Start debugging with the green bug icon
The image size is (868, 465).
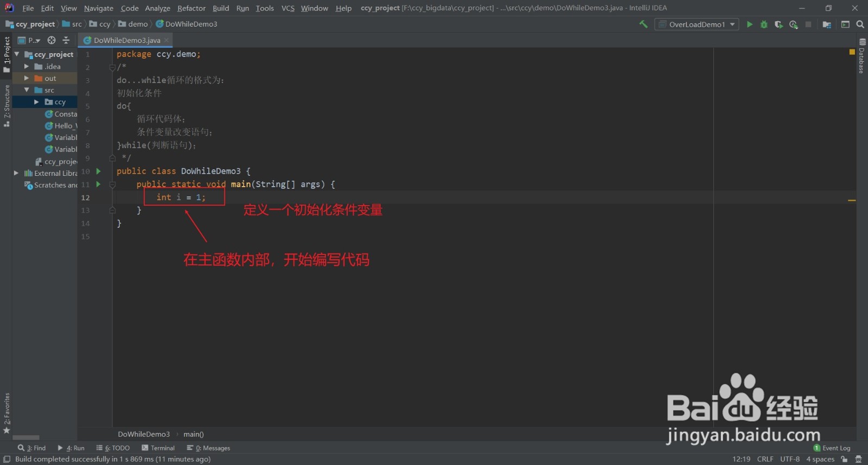[764, 24]
